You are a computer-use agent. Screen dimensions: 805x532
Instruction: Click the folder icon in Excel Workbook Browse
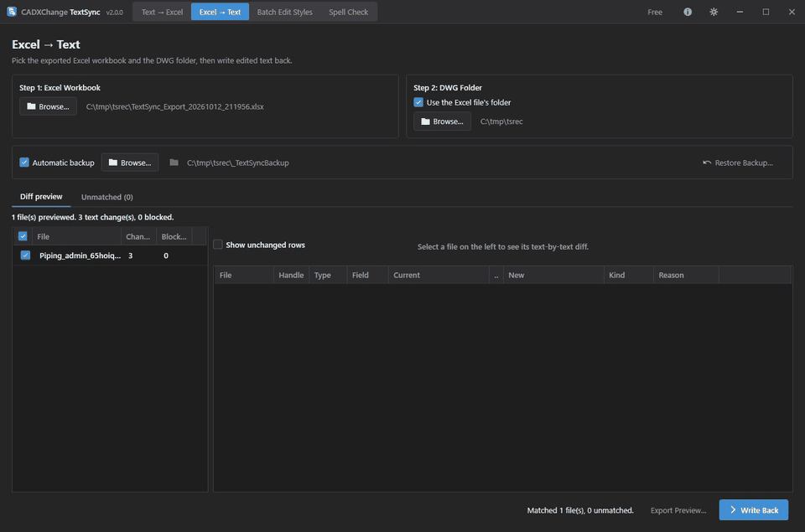point(31,106)
